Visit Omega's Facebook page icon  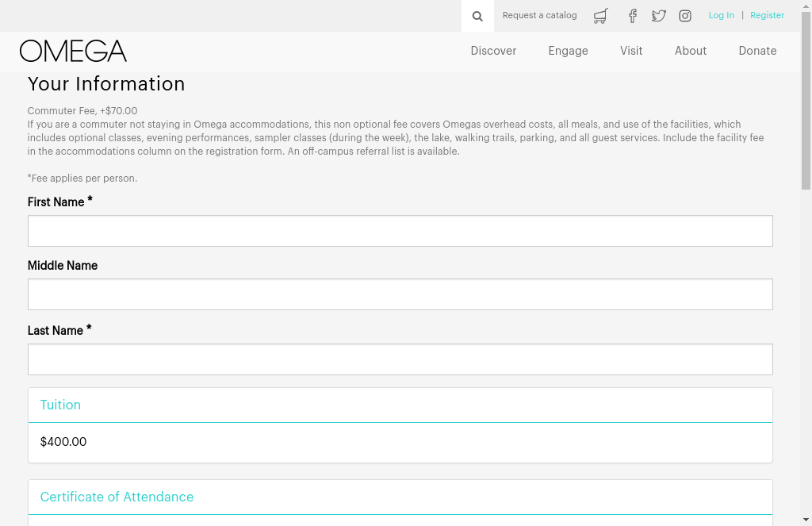632,16
